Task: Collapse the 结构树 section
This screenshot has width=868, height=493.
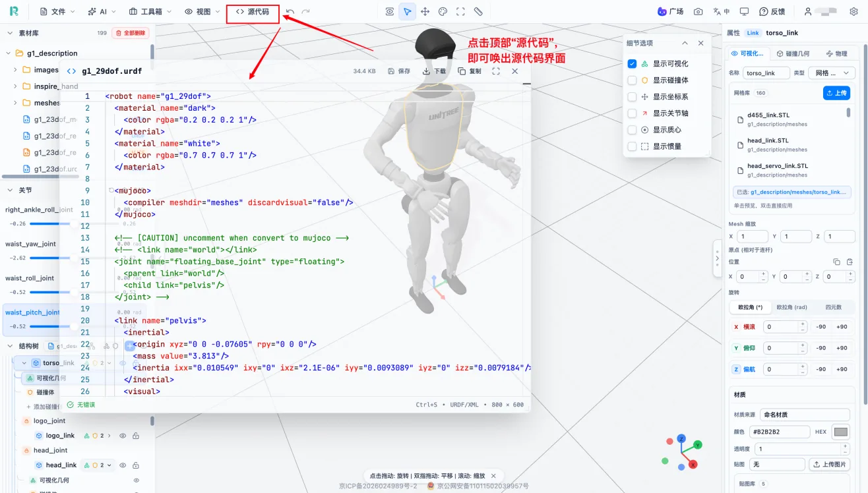Action: [10, 346]
